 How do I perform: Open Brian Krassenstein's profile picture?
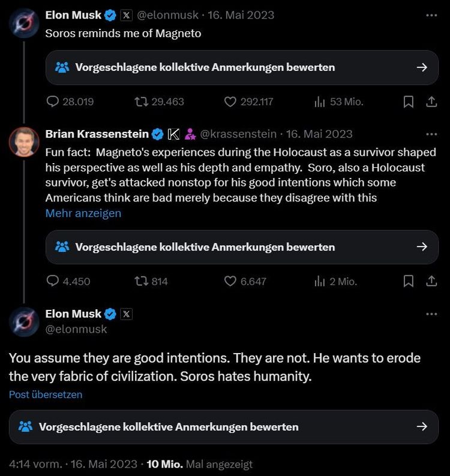(24, 142)
